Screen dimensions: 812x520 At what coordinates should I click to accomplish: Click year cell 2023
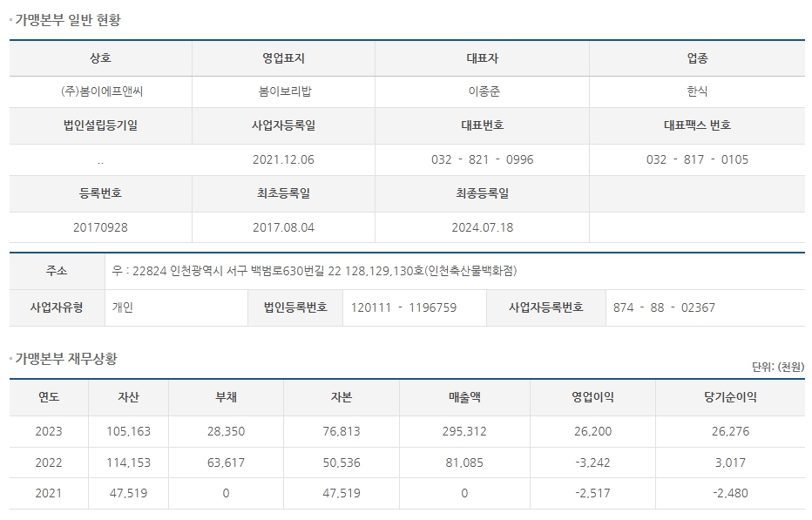[49, 431]
